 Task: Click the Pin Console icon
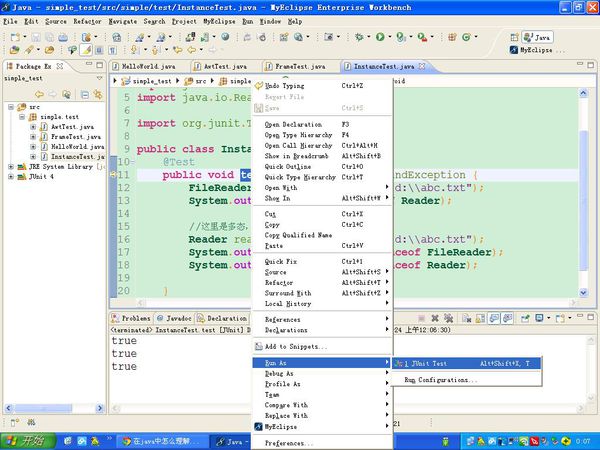coord(525,318)
